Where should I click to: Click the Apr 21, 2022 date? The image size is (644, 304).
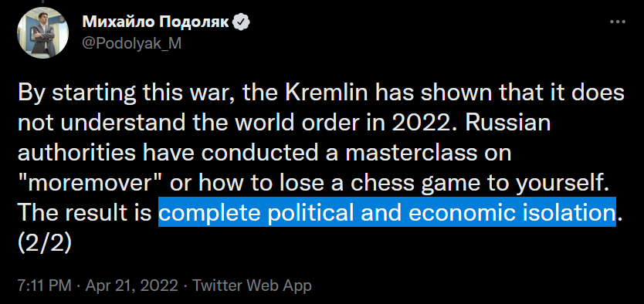point(131,285)
